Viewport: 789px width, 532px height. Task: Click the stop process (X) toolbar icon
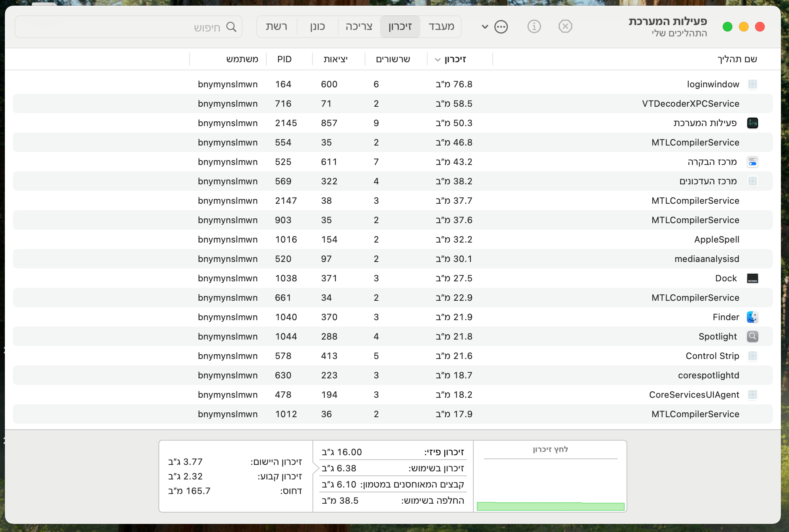(565, 27)
